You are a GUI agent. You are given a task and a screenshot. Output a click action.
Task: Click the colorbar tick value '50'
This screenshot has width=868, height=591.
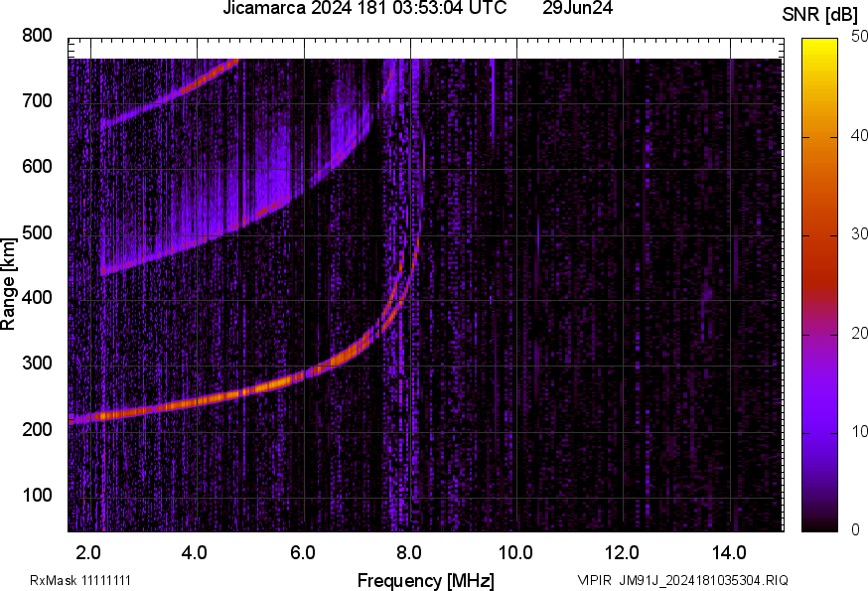point(859,37)
